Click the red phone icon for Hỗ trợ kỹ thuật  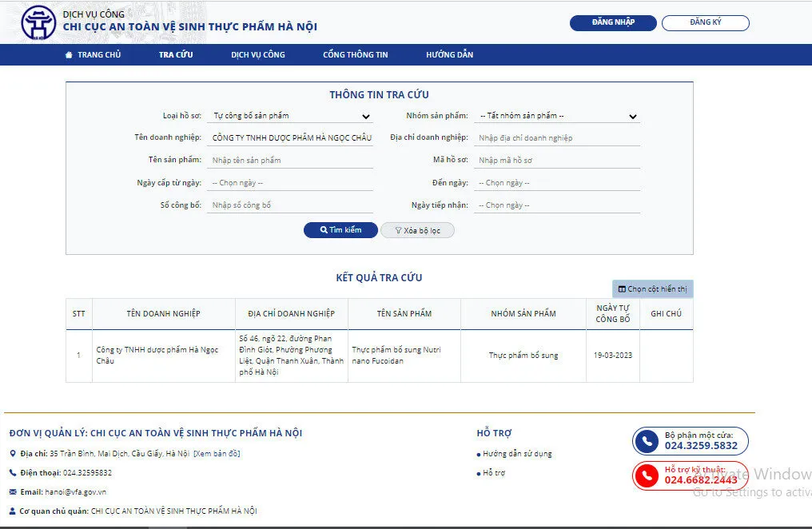pos(647,476)
